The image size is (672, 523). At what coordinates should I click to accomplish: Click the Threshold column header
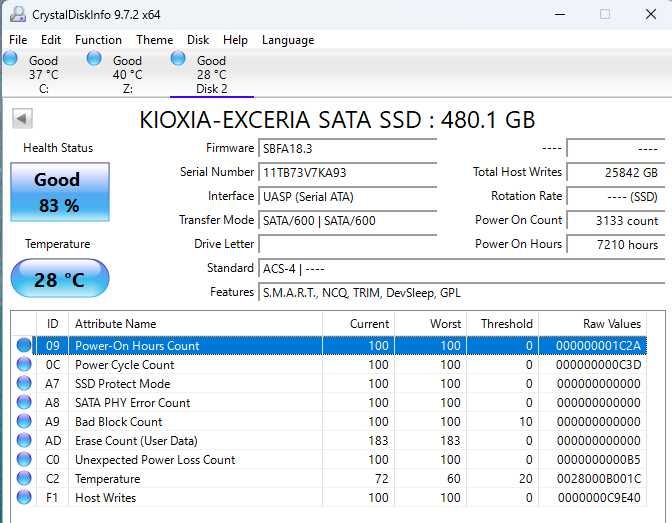pyautogui.click(x=502, y=324)
